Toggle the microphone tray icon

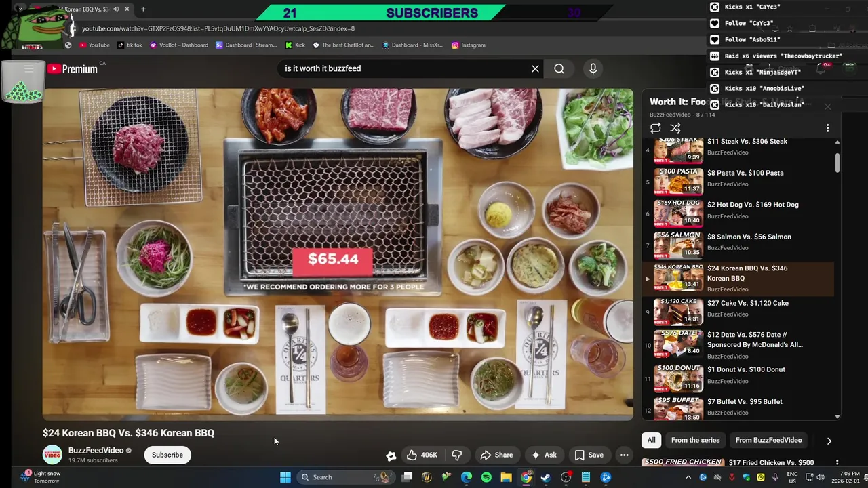click(x=775, y=477)
